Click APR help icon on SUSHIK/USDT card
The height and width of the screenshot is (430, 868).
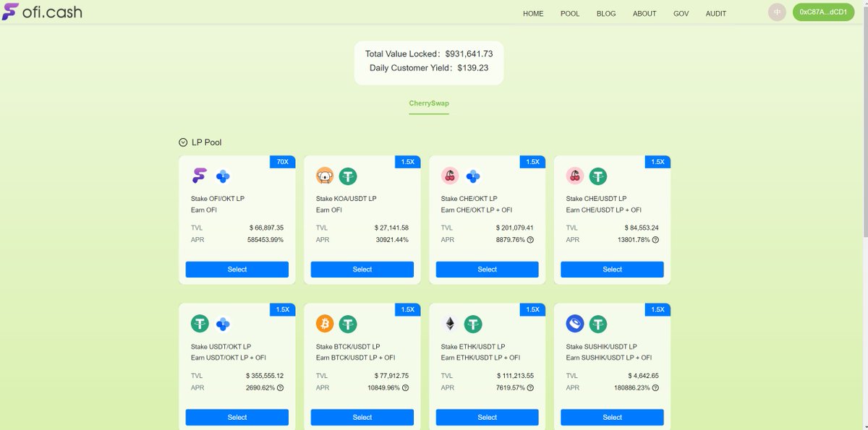click(655, 388)
